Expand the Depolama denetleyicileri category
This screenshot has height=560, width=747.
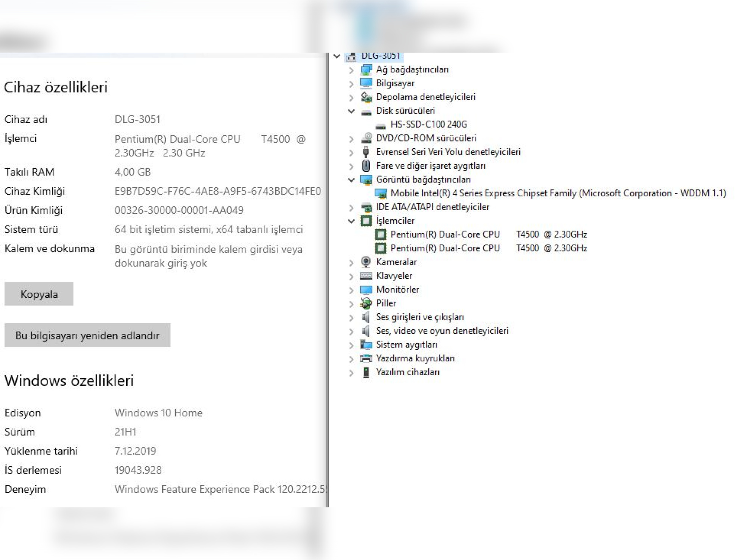click(351, 97)
